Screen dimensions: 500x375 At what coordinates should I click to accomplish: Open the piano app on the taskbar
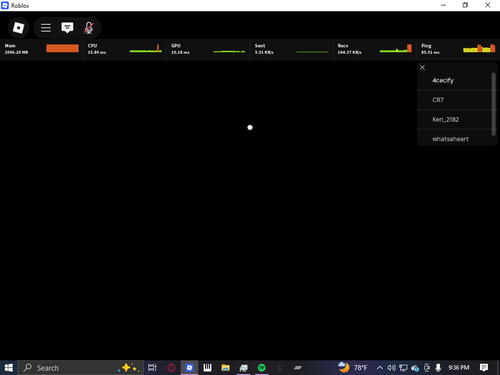(x=207, y=368)
